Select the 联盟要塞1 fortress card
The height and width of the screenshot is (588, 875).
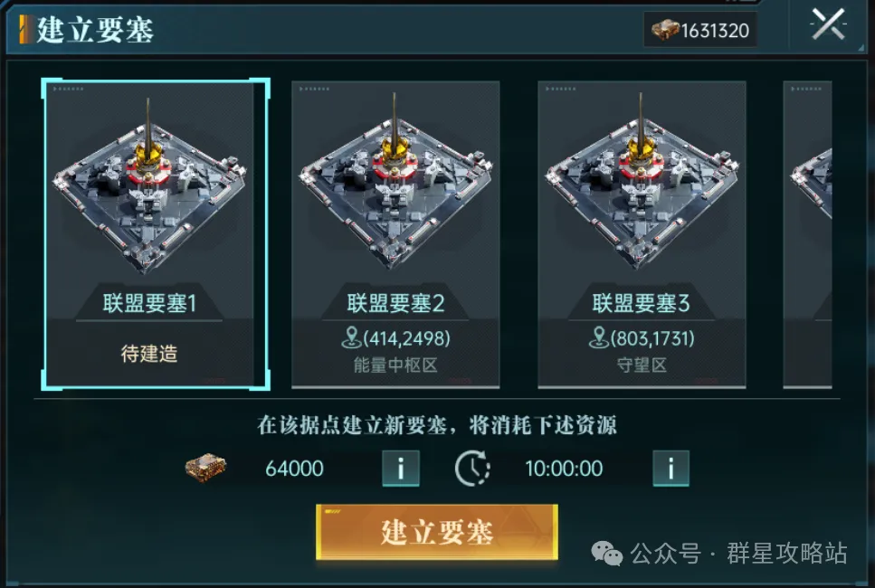[156, 234]
